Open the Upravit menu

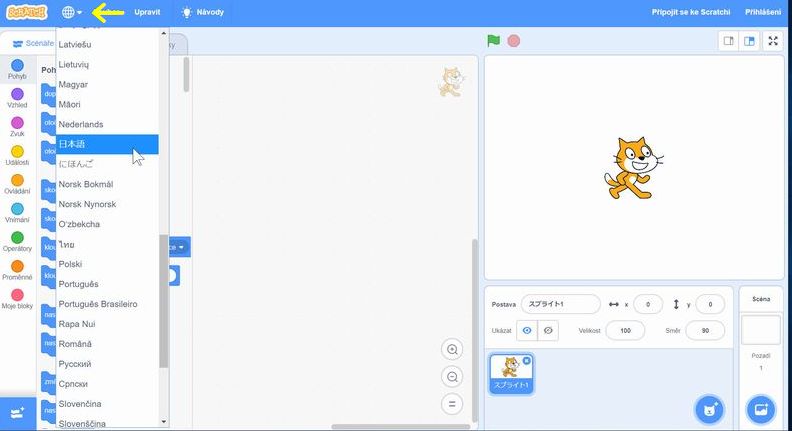[x=146, y=13]
